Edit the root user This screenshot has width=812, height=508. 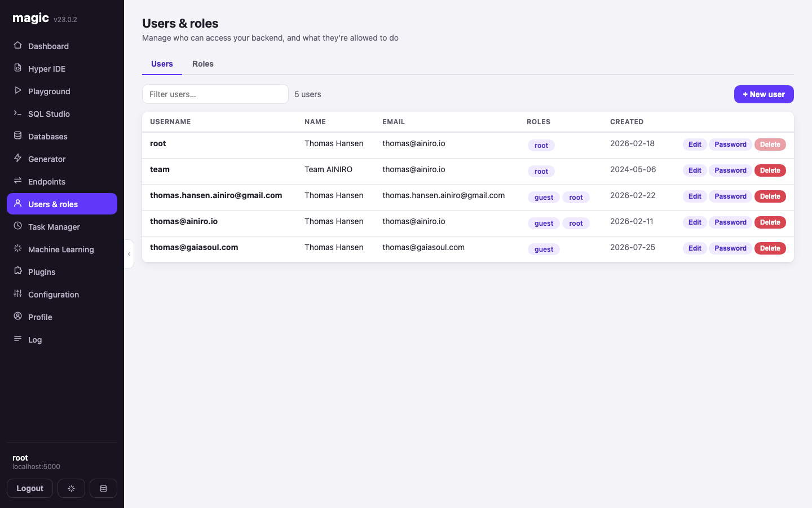[695, 144]
